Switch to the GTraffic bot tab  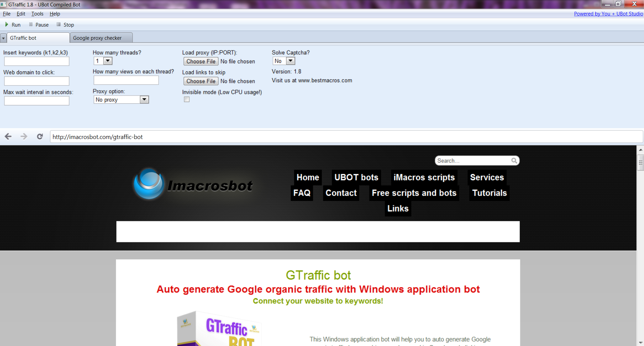tap(38, 38)
